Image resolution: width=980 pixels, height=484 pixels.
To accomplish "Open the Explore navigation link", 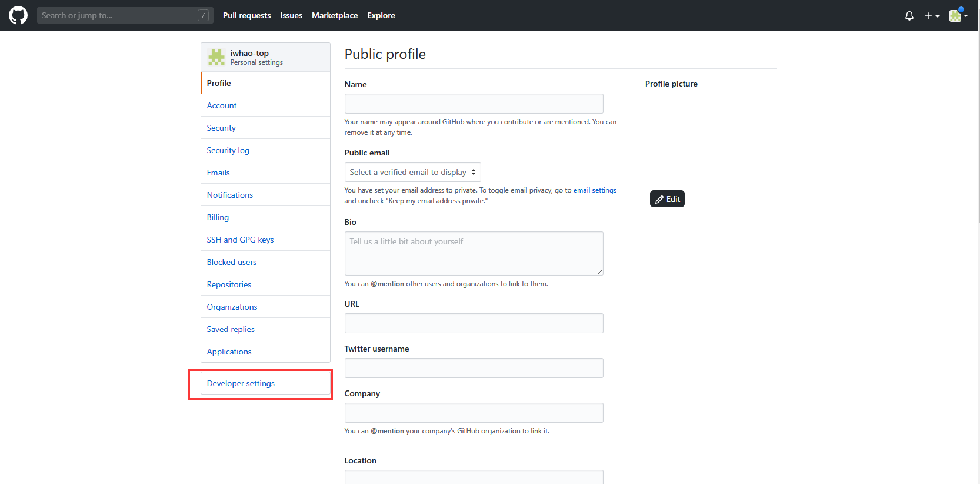I will 381,15.
